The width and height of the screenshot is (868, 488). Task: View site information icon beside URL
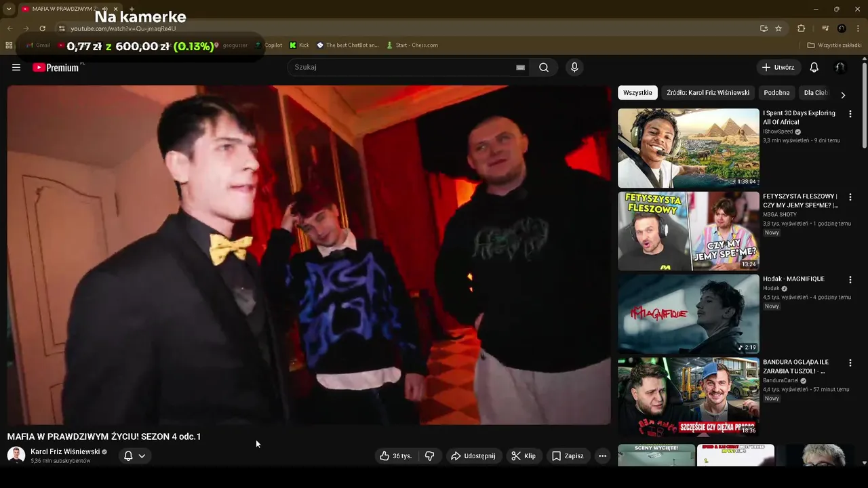[61, 28]
